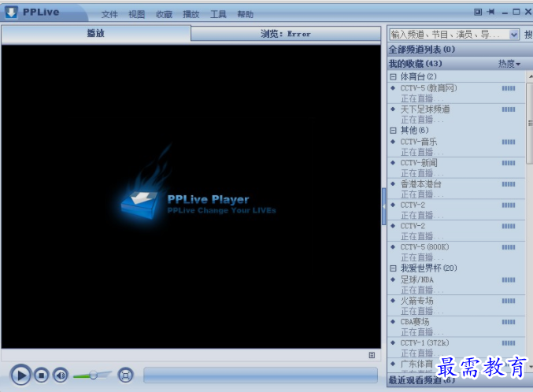
Task: Open the small list icon below video area
Action: coord(372,355)
